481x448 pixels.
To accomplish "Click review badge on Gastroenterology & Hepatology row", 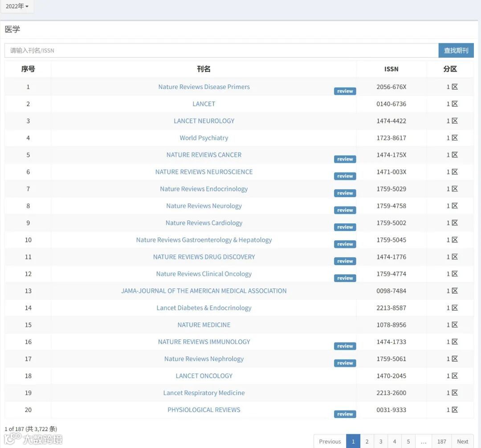I will pos(345,244).
